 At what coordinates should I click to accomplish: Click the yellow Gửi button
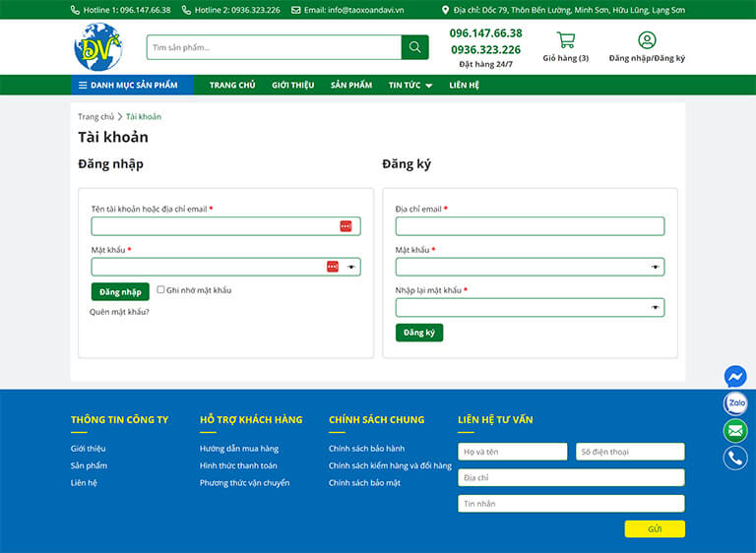(655, 529)
